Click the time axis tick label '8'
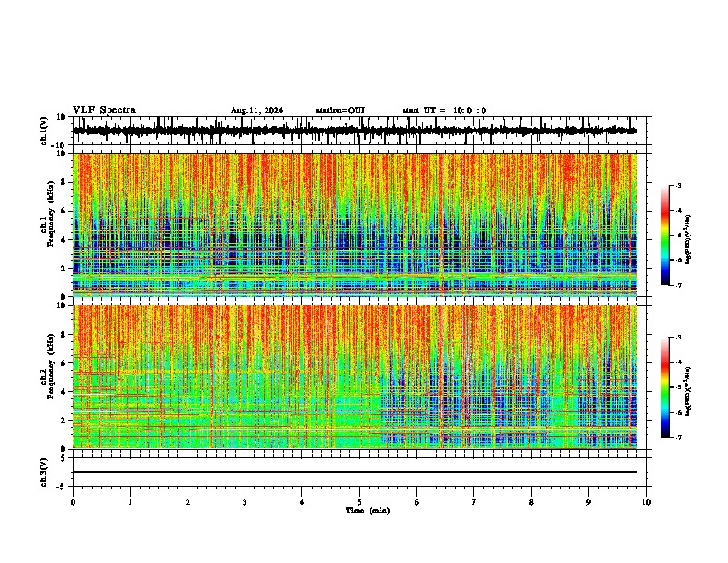Viewport: 728px width, 563px height. pyautogui.click(x=531, y=502)
